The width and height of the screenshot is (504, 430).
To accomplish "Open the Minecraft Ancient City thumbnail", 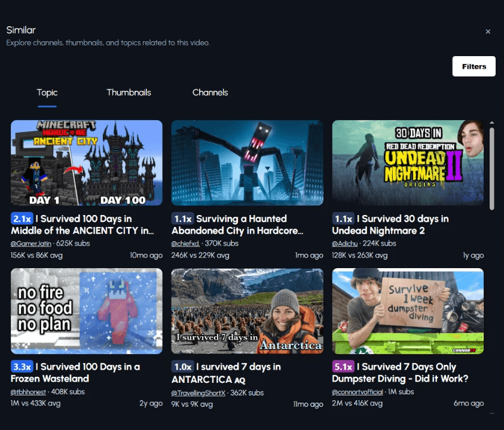I will pos(87,163).
